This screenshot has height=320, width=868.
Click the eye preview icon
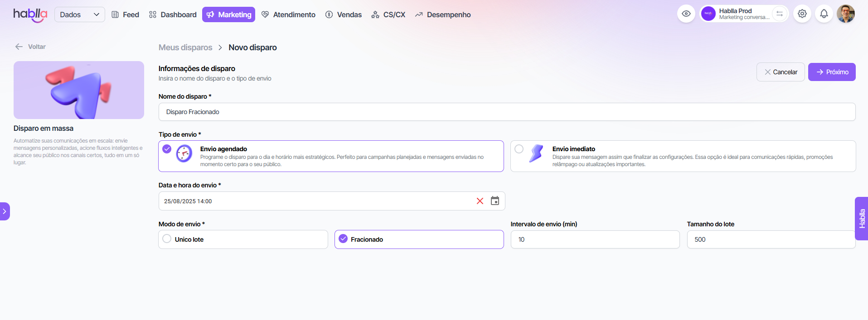point(686,14)
